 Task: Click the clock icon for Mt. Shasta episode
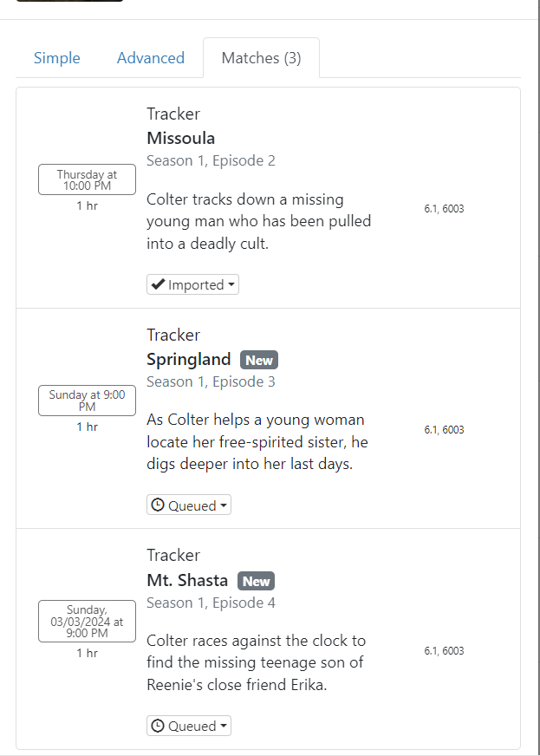pos(158,726)
